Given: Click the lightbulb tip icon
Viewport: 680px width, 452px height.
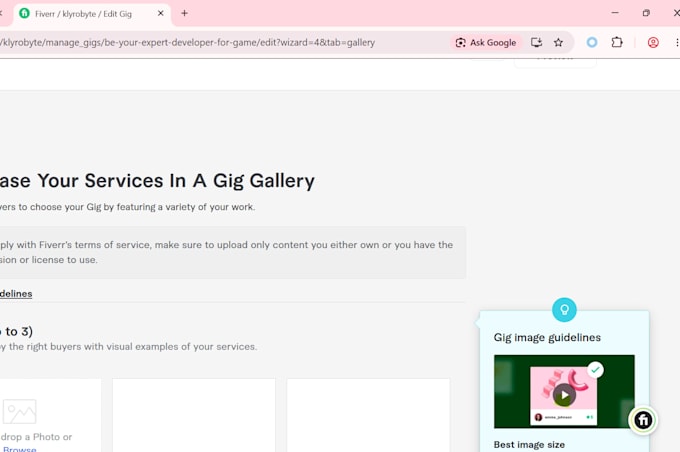Looking at the screenshot, I should click(564, 310).
